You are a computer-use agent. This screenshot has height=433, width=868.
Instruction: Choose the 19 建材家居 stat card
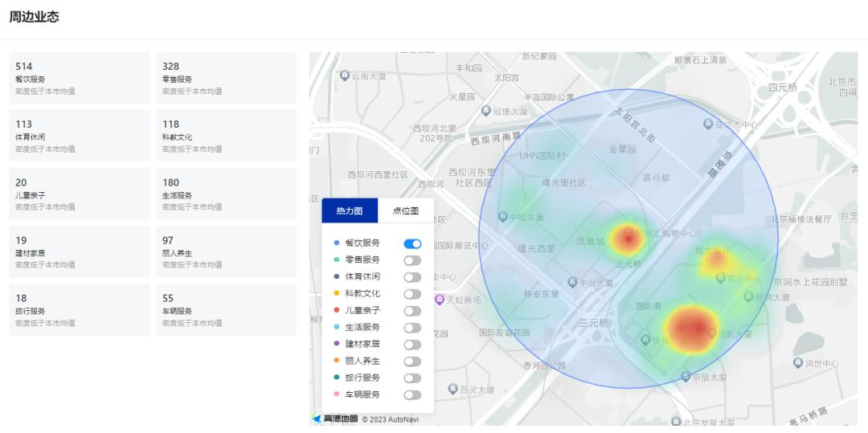[x=80, y=251]
